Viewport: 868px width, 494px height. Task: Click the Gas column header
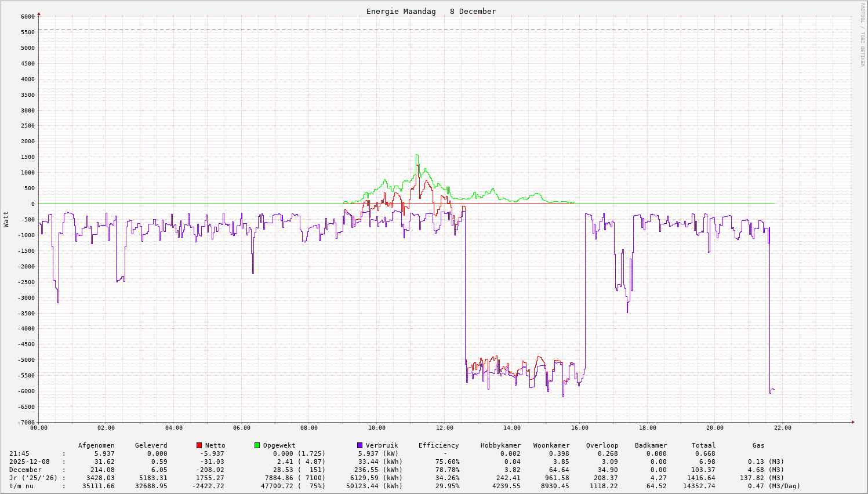click(758, 445)
